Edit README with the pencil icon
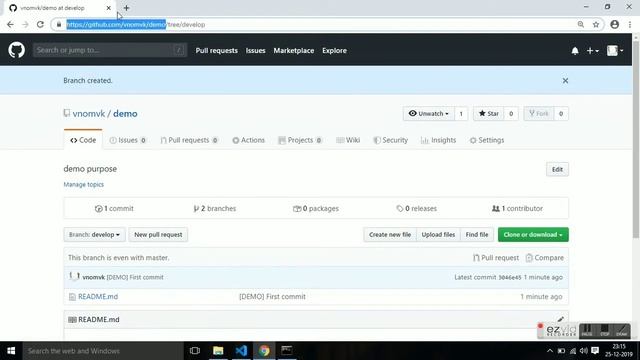Viewport: 640px width, 360px height. 560,319
